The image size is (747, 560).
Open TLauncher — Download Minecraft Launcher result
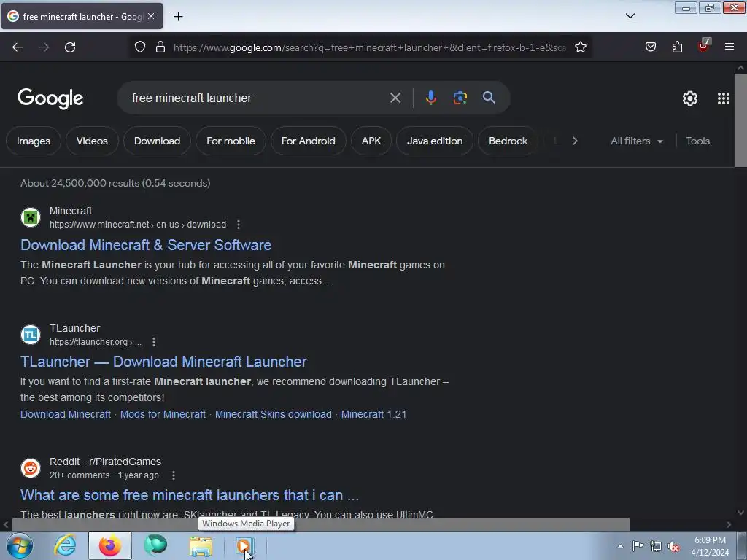[x=163, y=362]
